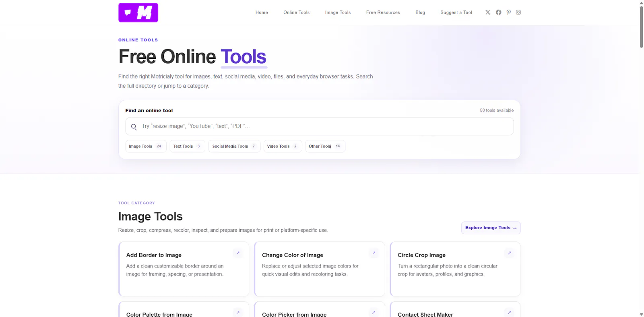The width and height of the screenshot is (644, 317).
Task: Filter by Other Tools category chip
Action: click(x=325, y=146)
